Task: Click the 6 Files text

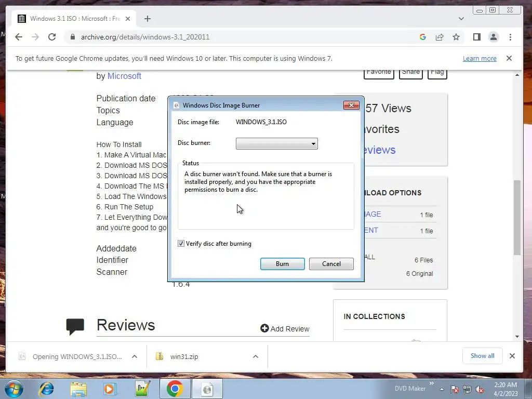Action: click(423, 260)
